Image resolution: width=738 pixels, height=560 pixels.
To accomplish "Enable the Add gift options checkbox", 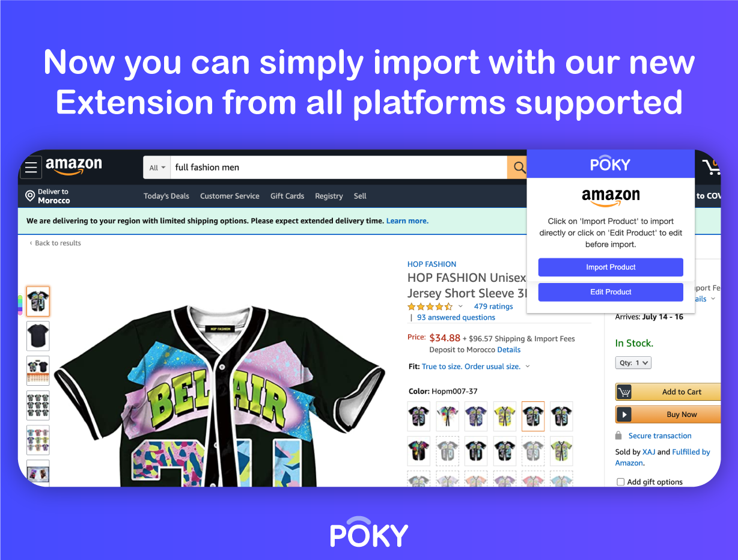I will [x=621, y=482].
